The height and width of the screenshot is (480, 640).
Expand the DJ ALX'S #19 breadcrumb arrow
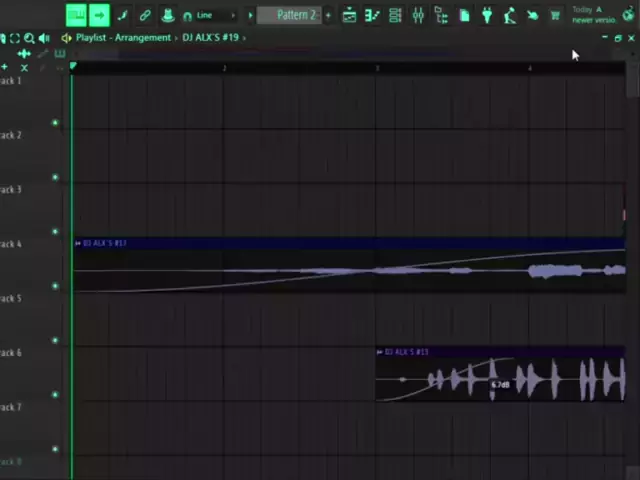pos(243,38)
